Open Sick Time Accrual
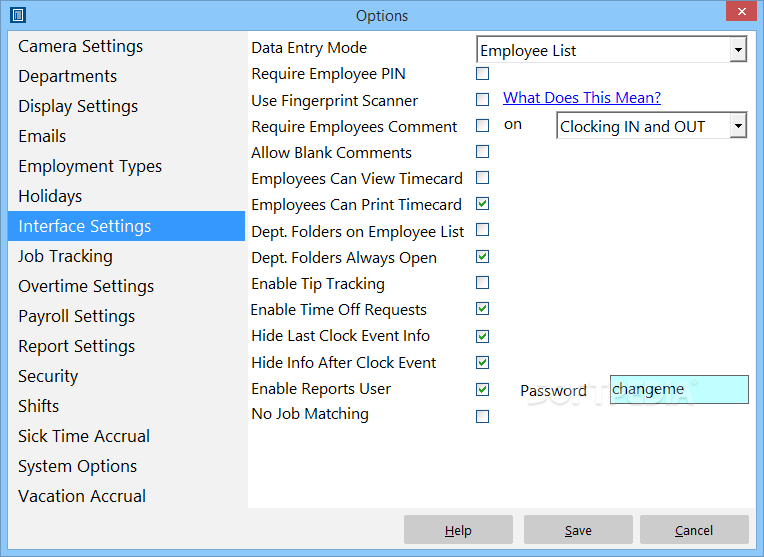Image resolution: width=764 pixels, height=557 pixels. pos(126,436)
